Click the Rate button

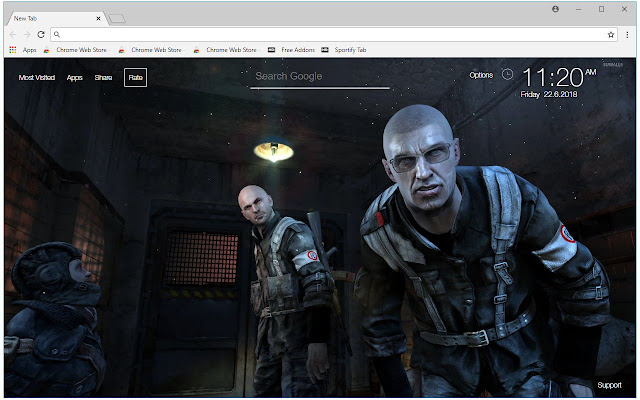click(136, 78)
